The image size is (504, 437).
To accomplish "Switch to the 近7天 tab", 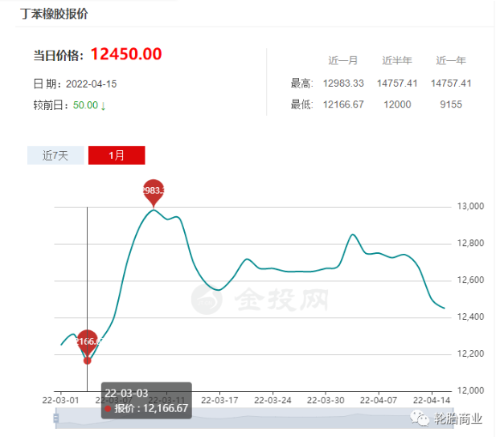I will pyautogui.click(x=55, y=156).
